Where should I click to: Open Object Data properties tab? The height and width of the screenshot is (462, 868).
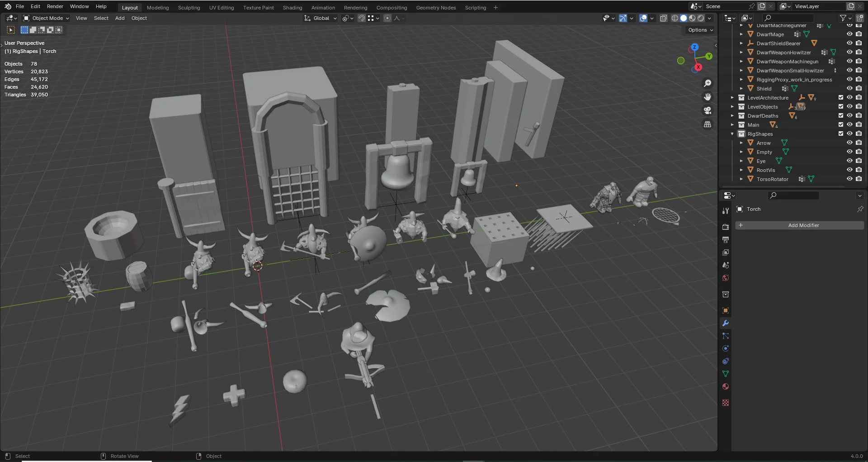tap(726, 374)
